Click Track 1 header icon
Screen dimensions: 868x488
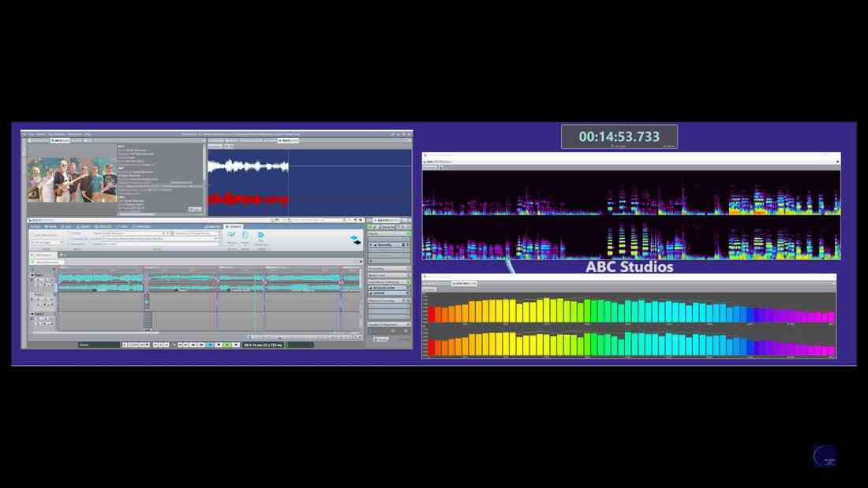(x=32, y=275)
